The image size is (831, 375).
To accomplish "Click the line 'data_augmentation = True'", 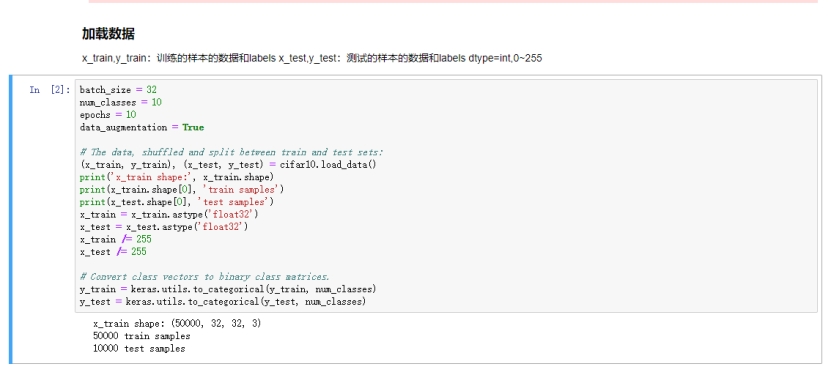I will pos(142,127).
